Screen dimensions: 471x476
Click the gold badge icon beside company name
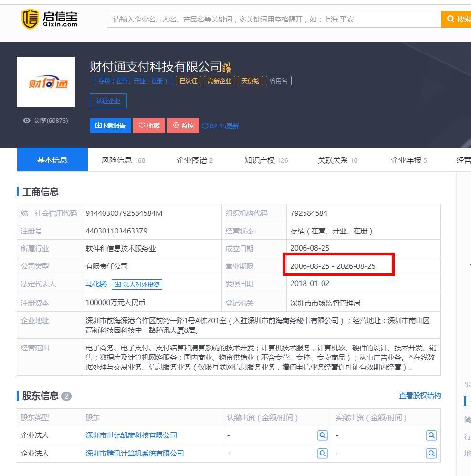click(x=227, y=67)
